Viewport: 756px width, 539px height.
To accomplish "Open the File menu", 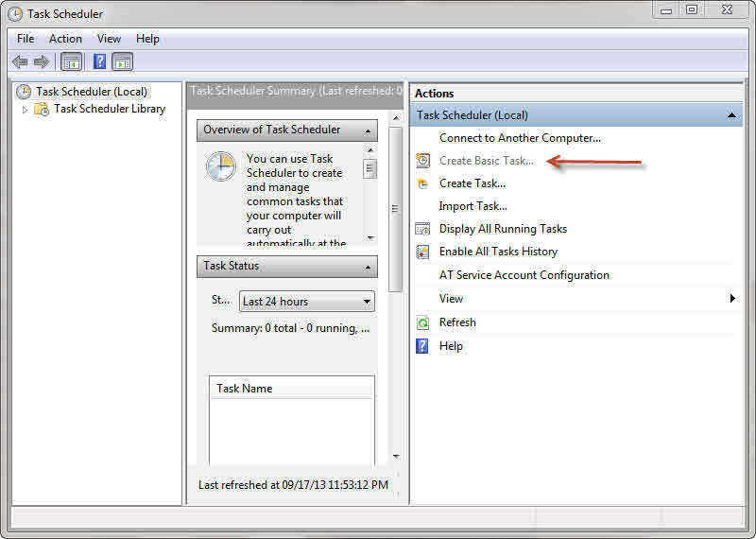I will click(26, 39).
